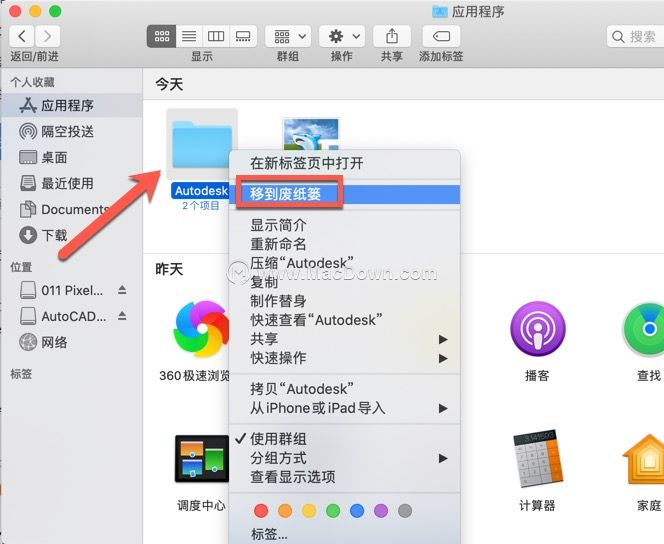Choose Duplicate (复制) menu item
Viewport: 664px width, 544px height.
(x=344, y=282)
